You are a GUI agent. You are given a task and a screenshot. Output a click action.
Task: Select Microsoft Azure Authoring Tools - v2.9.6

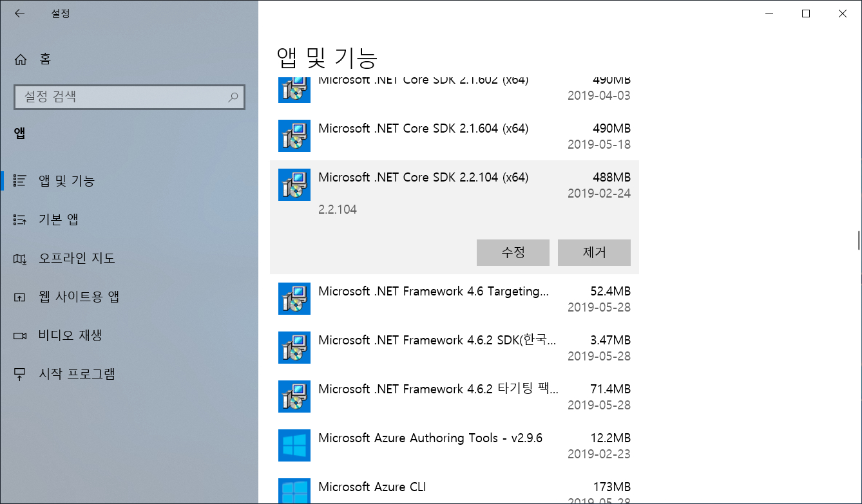pyautogui.click(x=454, y=445)
